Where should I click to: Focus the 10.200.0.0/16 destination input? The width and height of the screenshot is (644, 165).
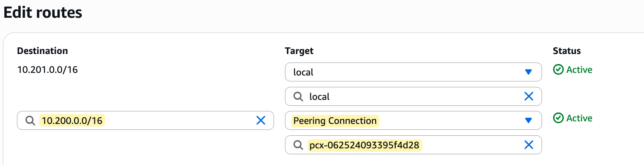(x=145, y=121)
